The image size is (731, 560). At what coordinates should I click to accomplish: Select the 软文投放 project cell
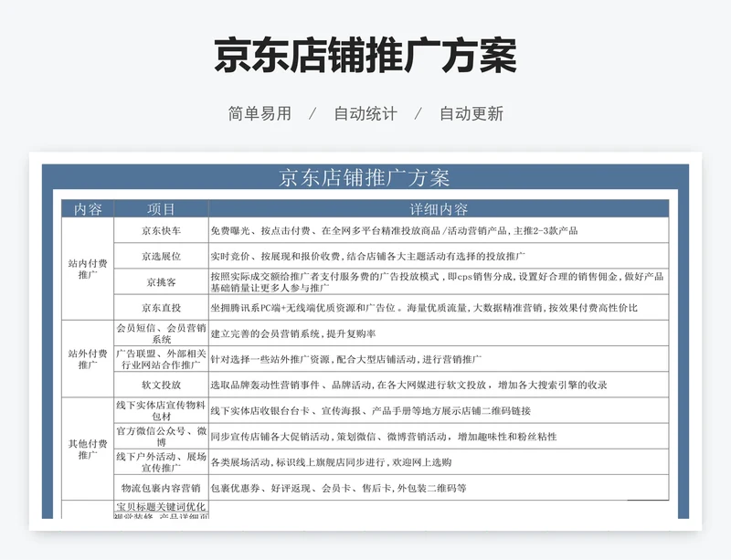[162, 385]
